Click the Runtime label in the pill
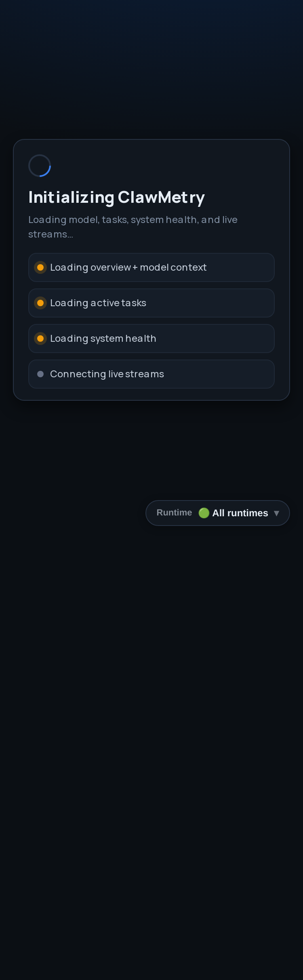This screenshot has height=980, width=303. 174,513
